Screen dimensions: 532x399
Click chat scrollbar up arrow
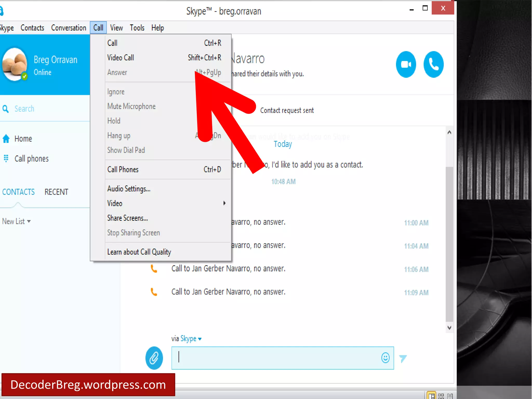click(449, 132)
